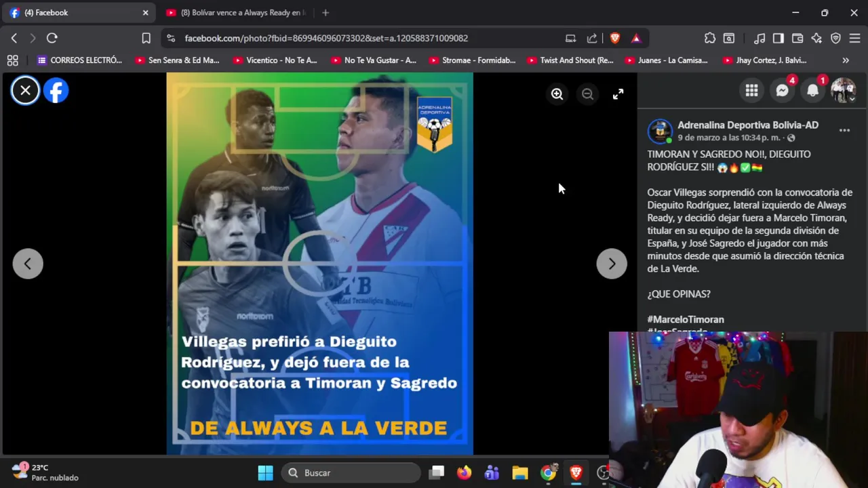
Task: Click the photo of the players
Action: (x=319, y=264)
